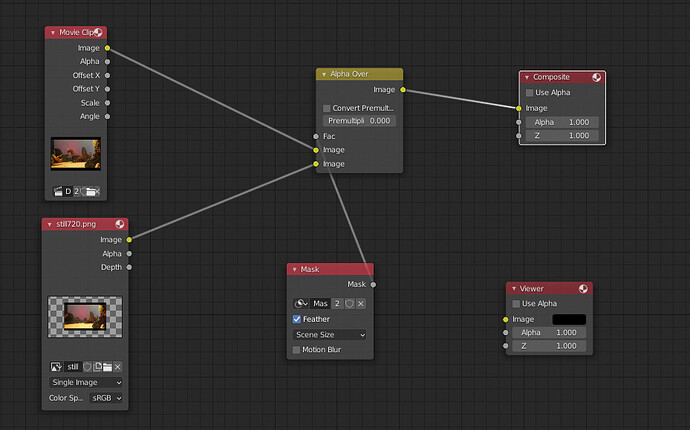Click black color swatch in Viewer node

pos(569,320)
